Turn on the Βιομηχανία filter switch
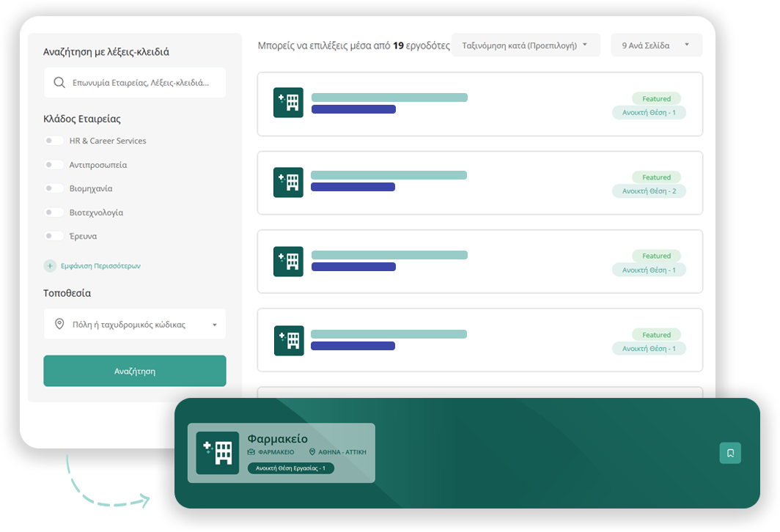 [54, 188]
